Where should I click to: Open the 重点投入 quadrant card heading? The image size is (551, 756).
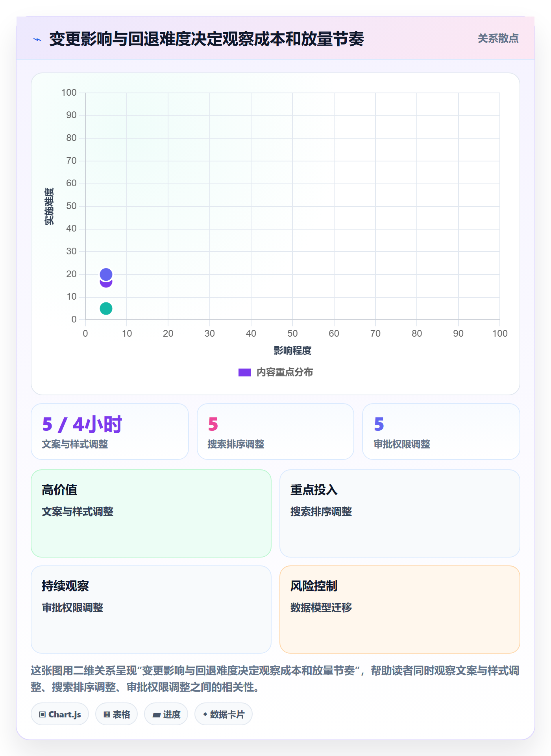[x=314, y=490]
